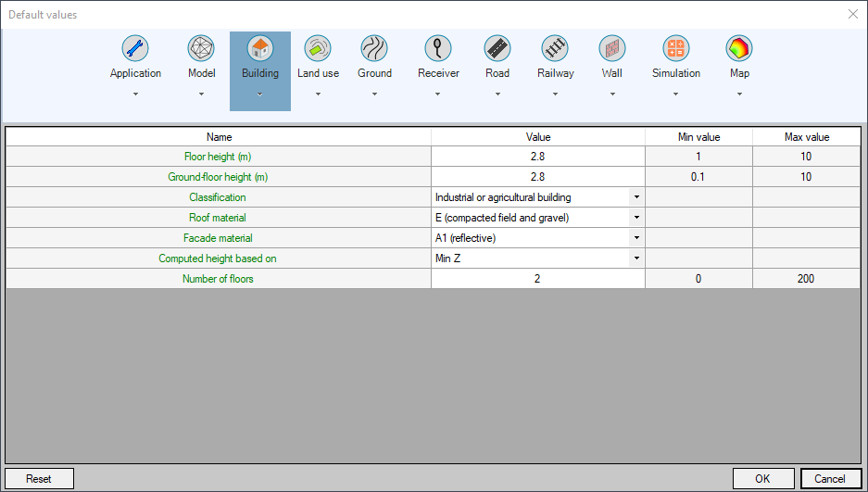Select the Facade material name cell
This screenshot has width=868, height=492.
(218, 238)
